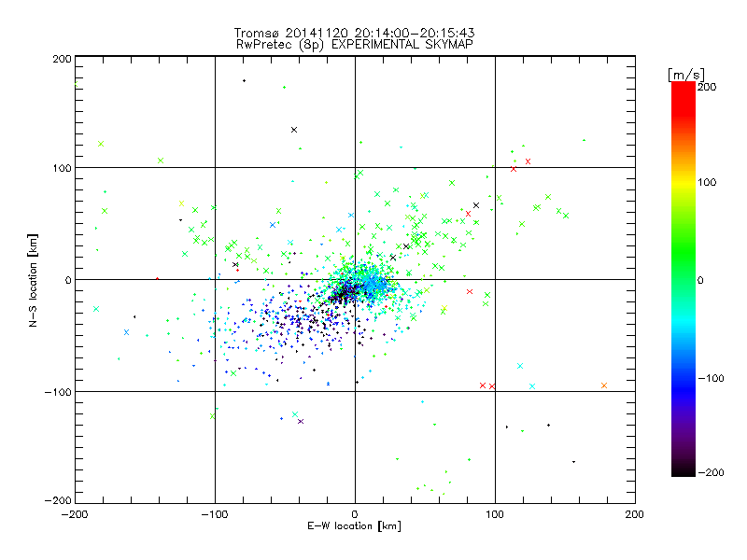
Task: Click the y-axis tick label "-100"
Action: (58, 392)
